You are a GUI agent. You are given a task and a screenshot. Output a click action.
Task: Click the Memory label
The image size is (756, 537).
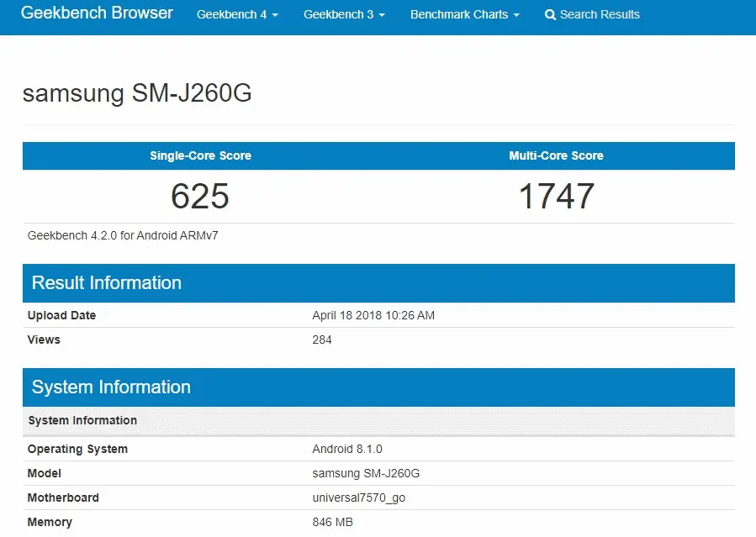50,522
